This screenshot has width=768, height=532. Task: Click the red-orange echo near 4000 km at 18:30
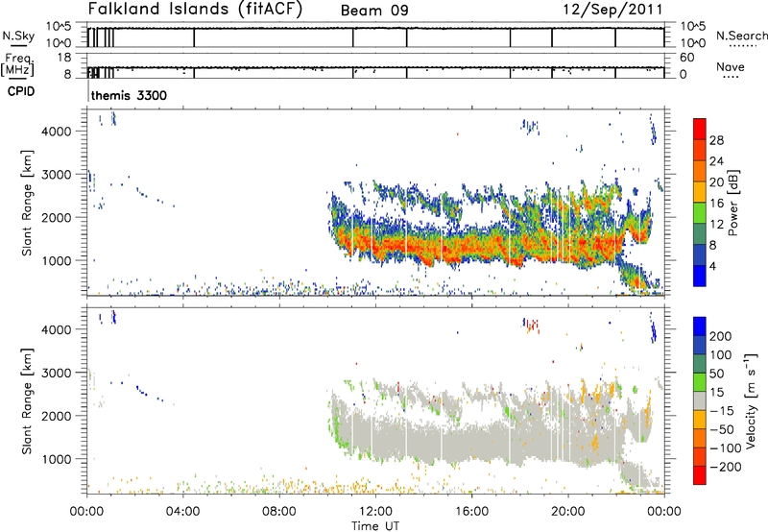tap(534, 326)
